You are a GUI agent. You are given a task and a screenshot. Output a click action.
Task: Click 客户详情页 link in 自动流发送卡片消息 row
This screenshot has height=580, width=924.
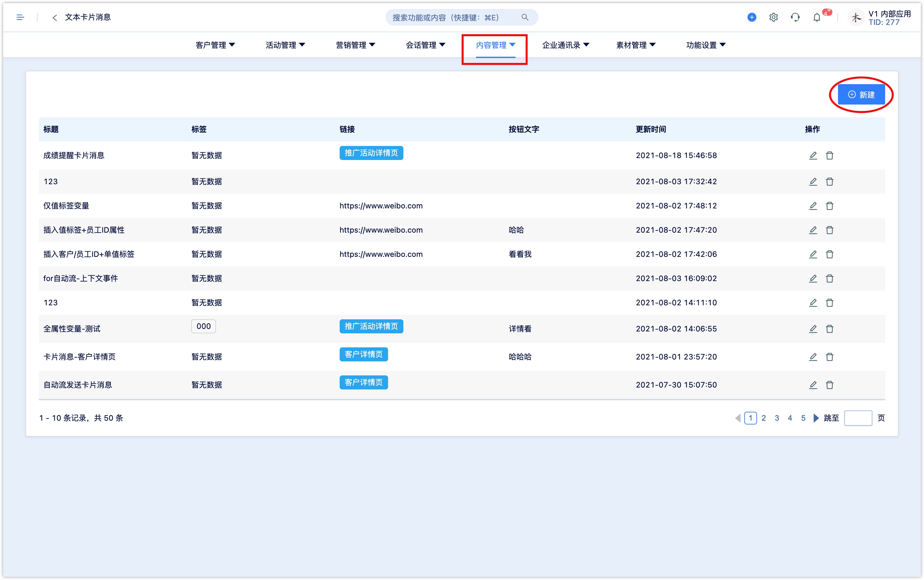tap(363, 382)
